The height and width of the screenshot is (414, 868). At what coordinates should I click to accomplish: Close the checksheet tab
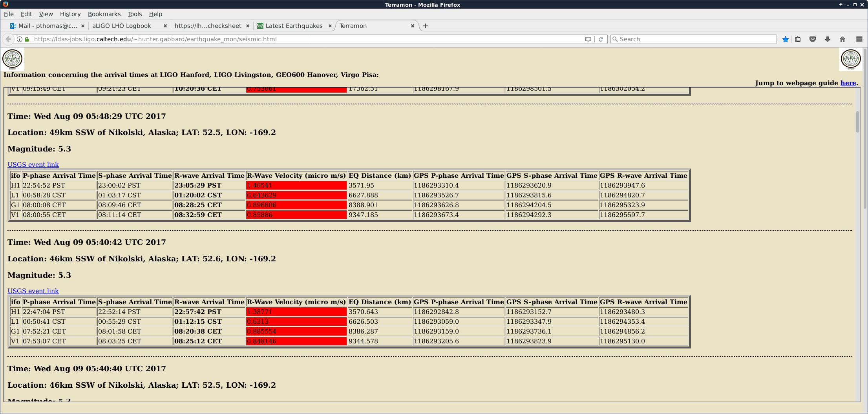(248, 26)
